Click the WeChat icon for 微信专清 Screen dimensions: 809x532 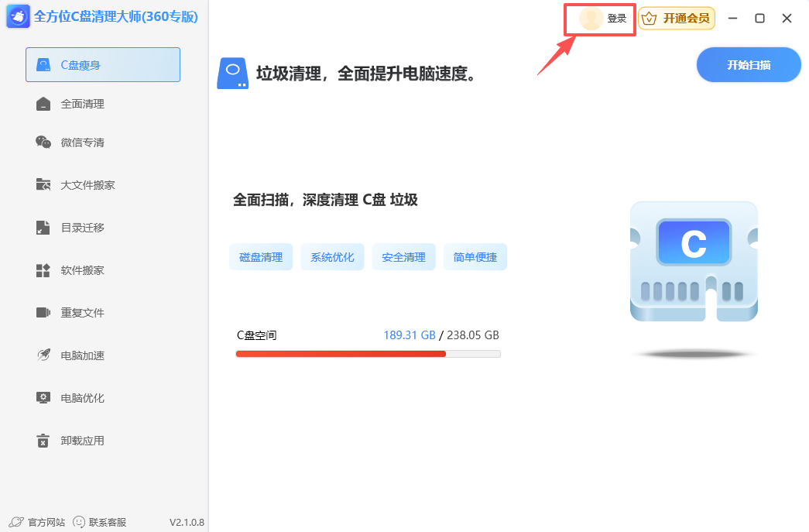[x=43, y=142]
